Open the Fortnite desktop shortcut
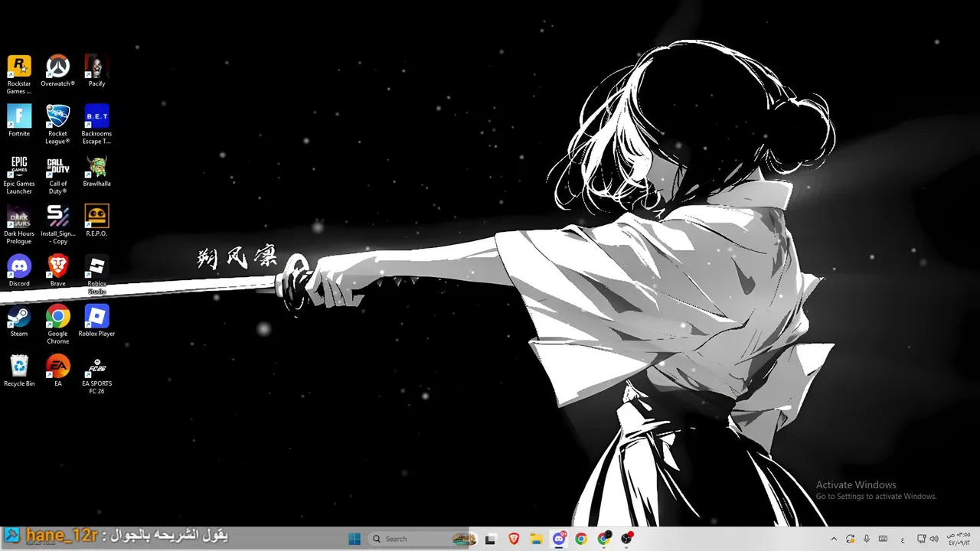This screenshot has height=551, width=980. [x=19, y=120]
